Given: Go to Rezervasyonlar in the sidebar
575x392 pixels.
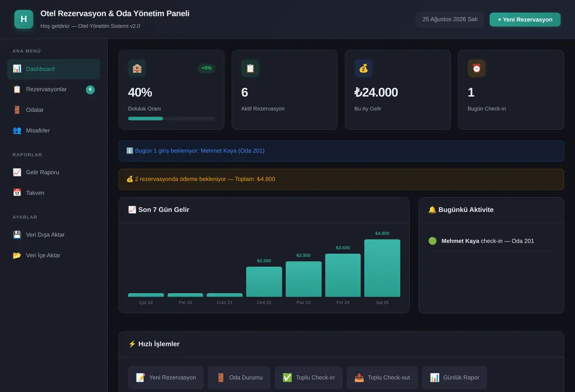Looking at the screenshot, I should click(x=54, y=90).
